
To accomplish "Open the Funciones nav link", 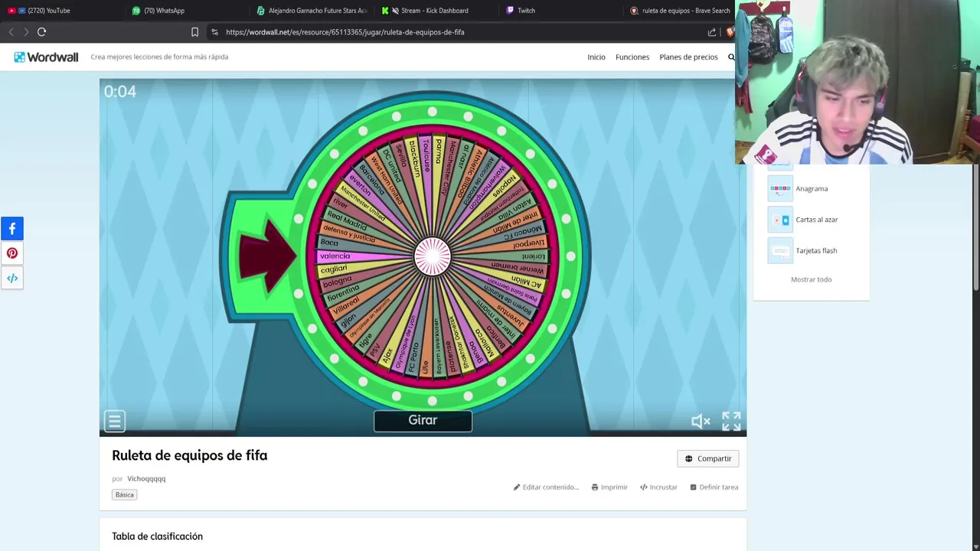I will tap(632, 57).
